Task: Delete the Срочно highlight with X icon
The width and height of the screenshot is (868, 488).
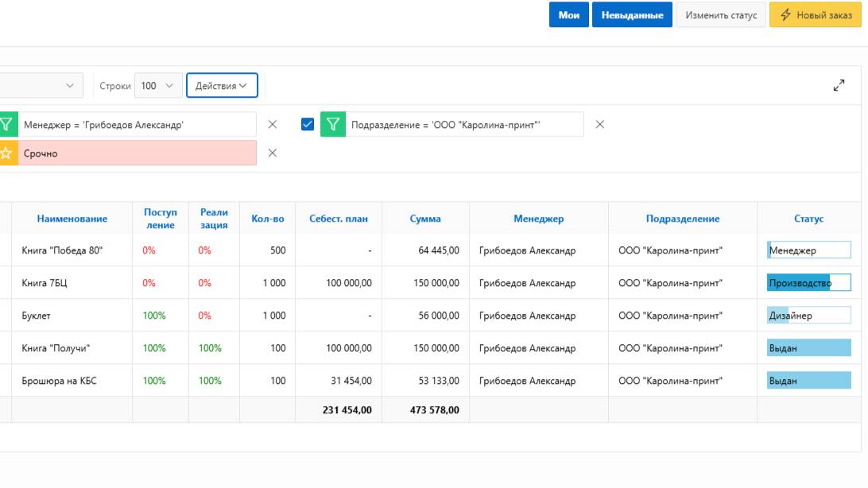Action: [273, 153]
